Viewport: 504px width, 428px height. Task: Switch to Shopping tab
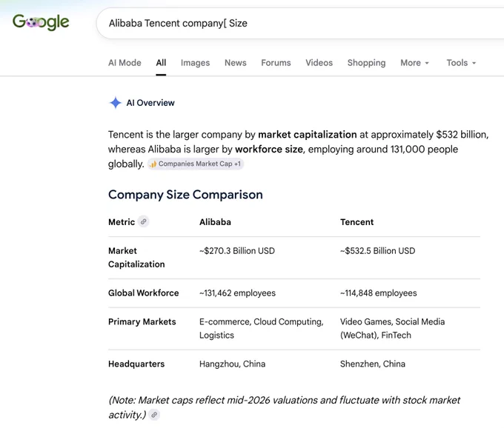[x=366, y=63]
